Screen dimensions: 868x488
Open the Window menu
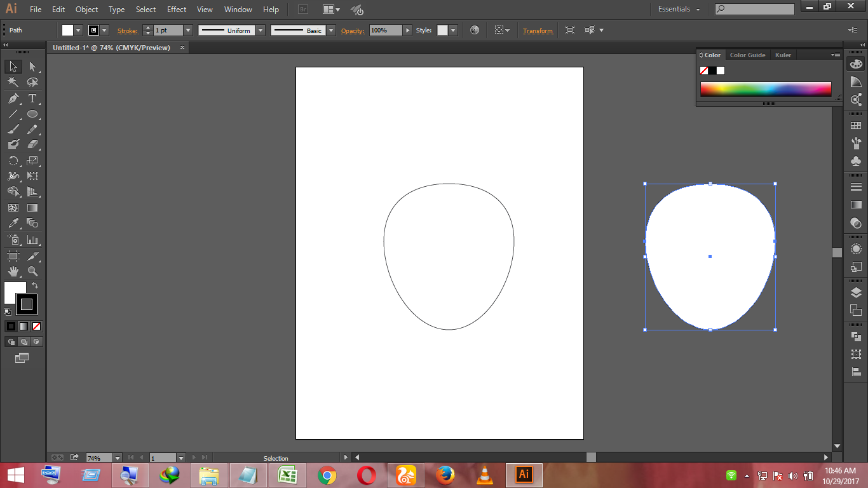pos(238,10)
